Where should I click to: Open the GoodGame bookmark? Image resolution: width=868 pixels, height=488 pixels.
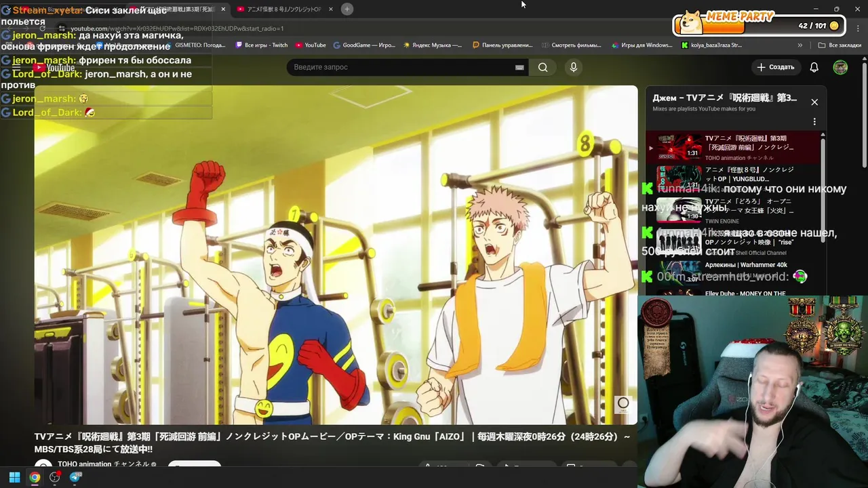click(364, 45)
